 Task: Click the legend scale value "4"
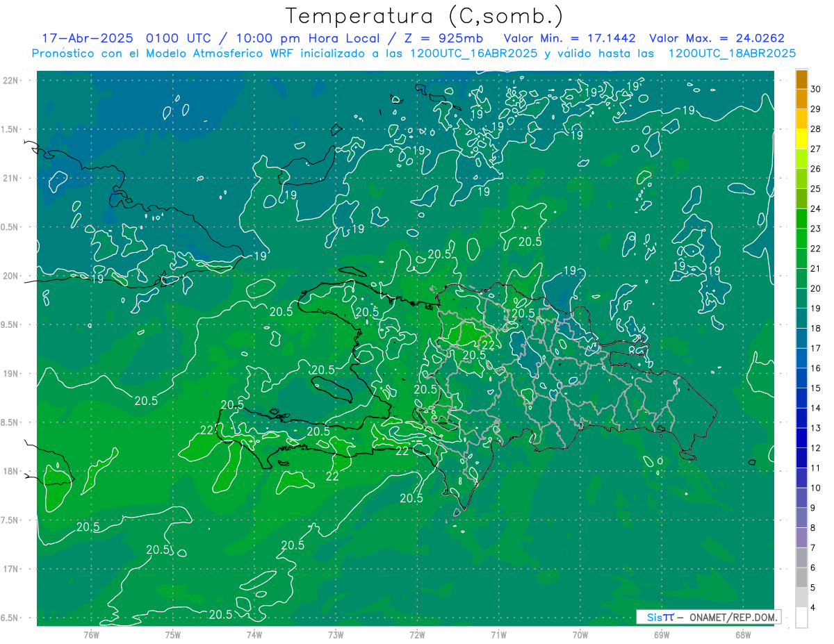(x=813, y=607)
